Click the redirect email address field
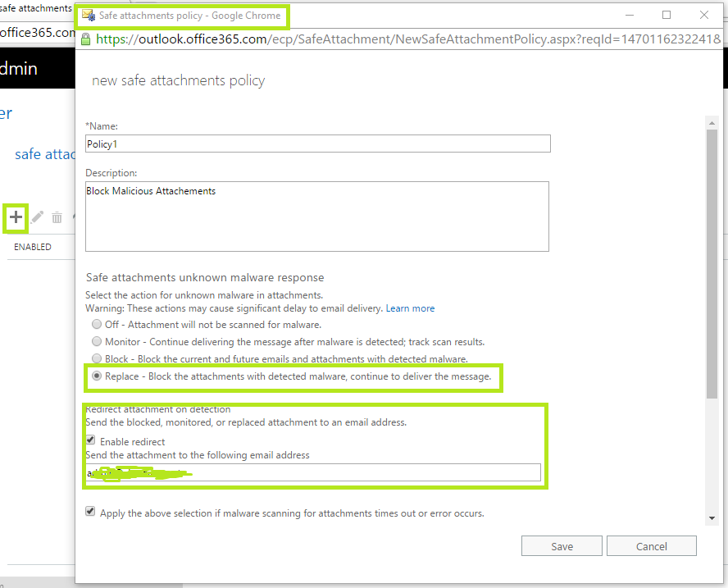The image size is (728, 588). [x=313, y=472]
